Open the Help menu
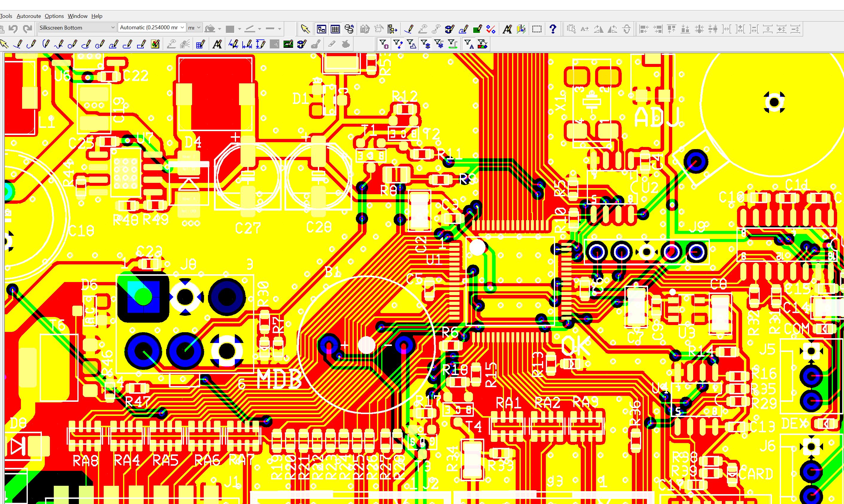The height and width of the screenshot is (504, 844). click(97, 16)
